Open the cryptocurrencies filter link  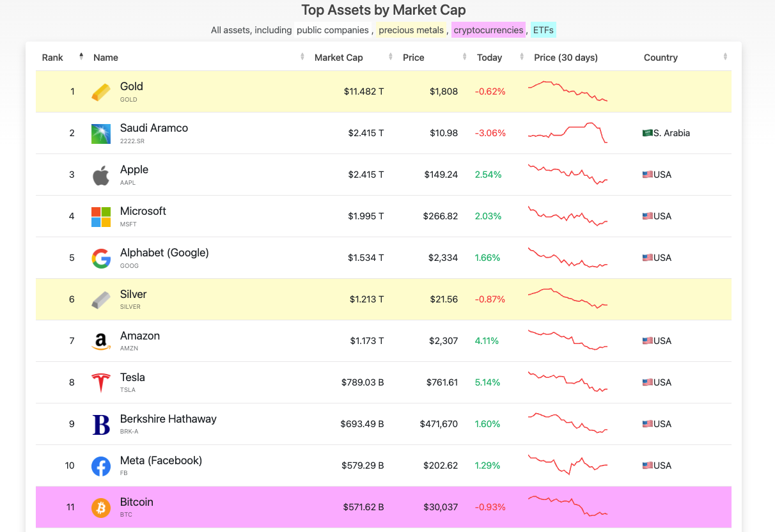pos(489,30)
